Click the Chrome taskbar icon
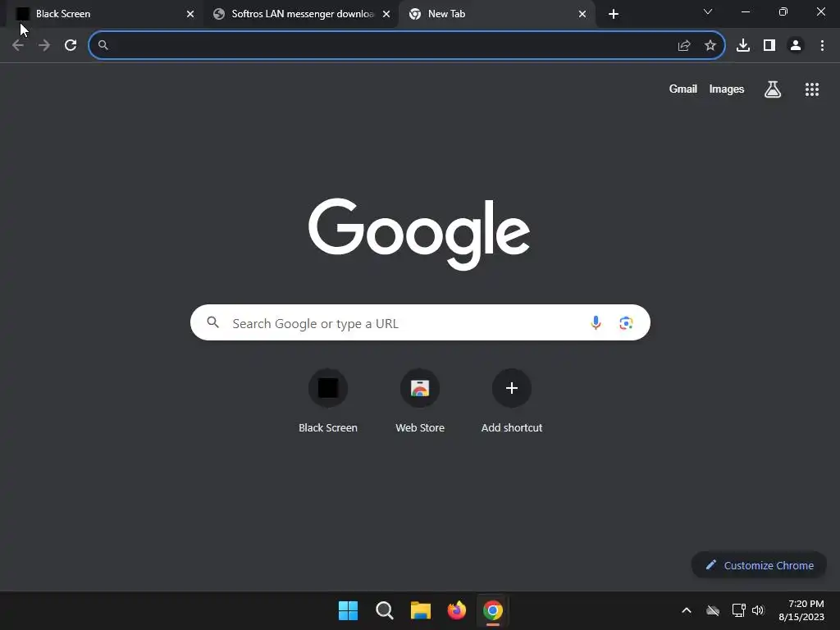This screenshot has height=630, width=840. (x=493, y=610)
